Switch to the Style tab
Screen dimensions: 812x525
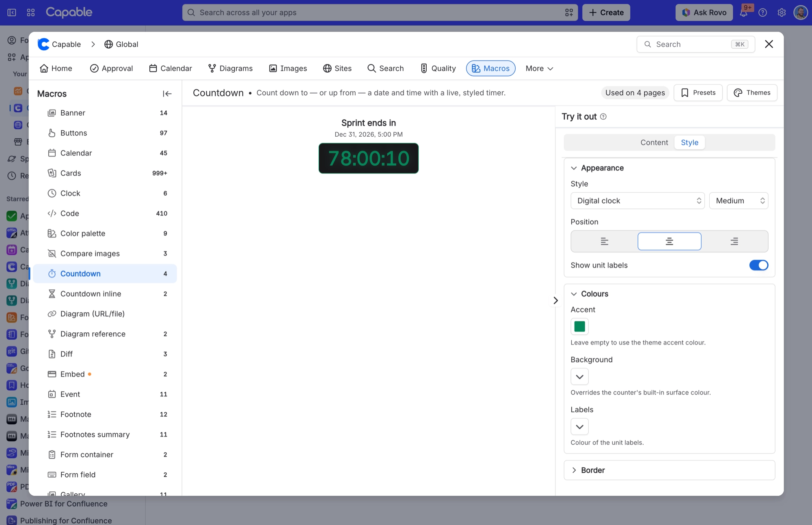click(689, 142)
